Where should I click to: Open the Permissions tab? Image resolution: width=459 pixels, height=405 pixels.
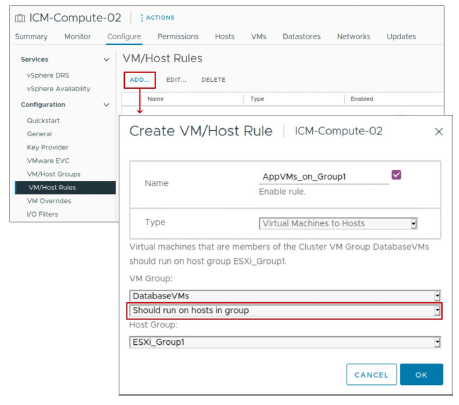pyautogui.click(x=178, y=37)
